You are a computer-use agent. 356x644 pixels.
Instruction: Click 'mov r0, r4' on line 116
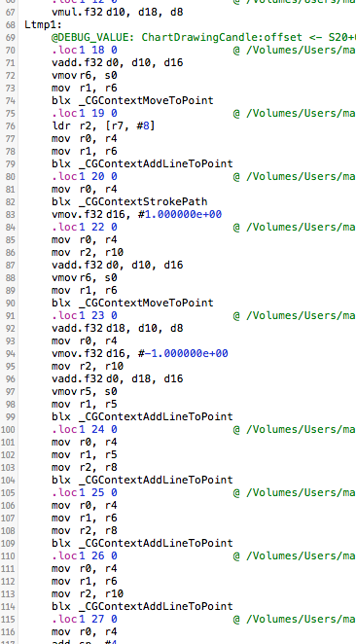click(x=85, y=632)
